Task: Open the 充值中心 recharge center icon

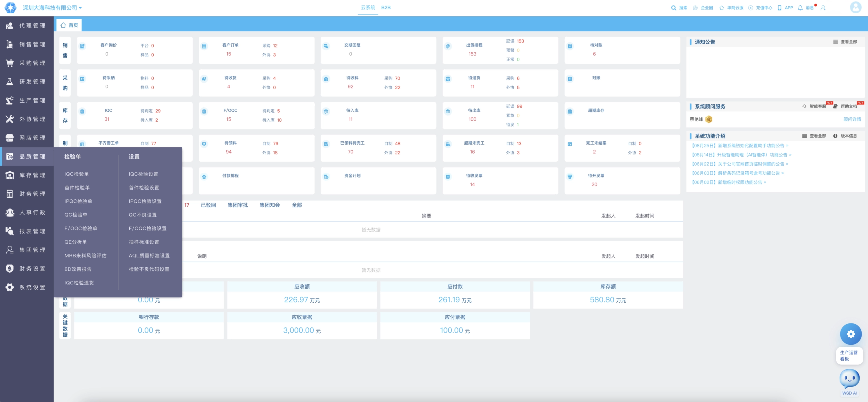Action: [750, 8]
